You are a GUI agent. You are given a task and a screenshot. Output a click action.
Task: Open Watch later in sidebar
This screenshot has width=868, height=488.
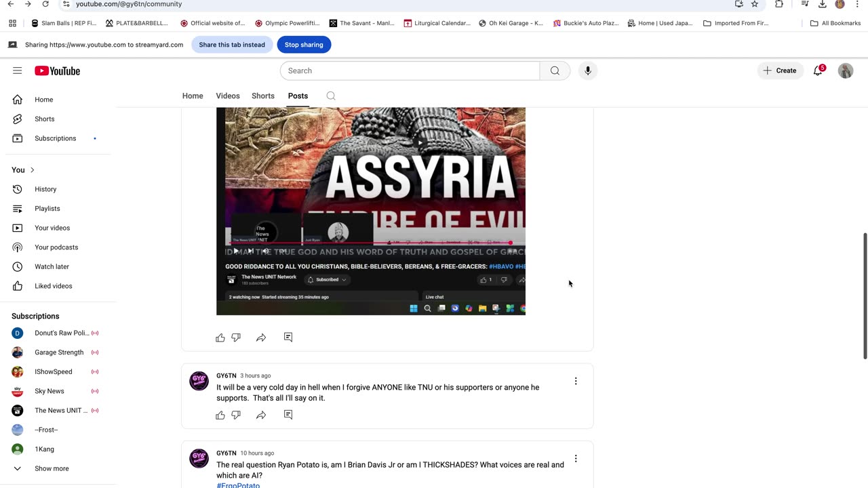coord(58,266)
